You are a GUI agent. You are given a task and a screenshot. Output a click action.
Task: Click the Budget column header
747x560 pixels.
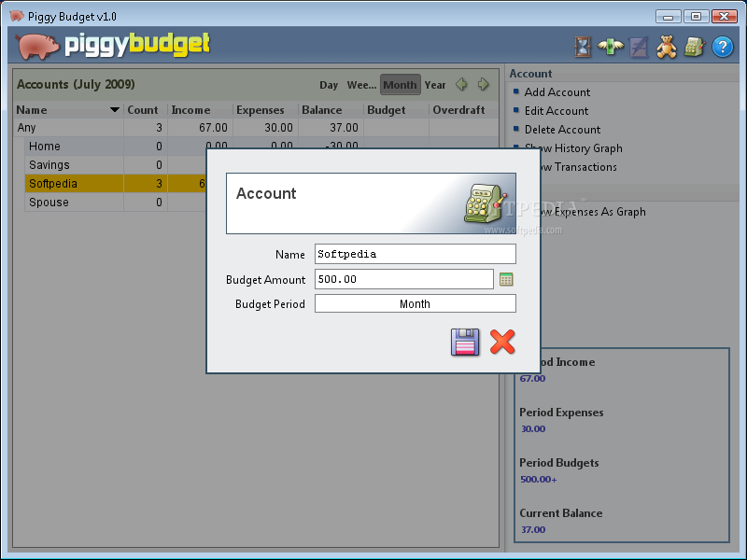click(396, 110)
